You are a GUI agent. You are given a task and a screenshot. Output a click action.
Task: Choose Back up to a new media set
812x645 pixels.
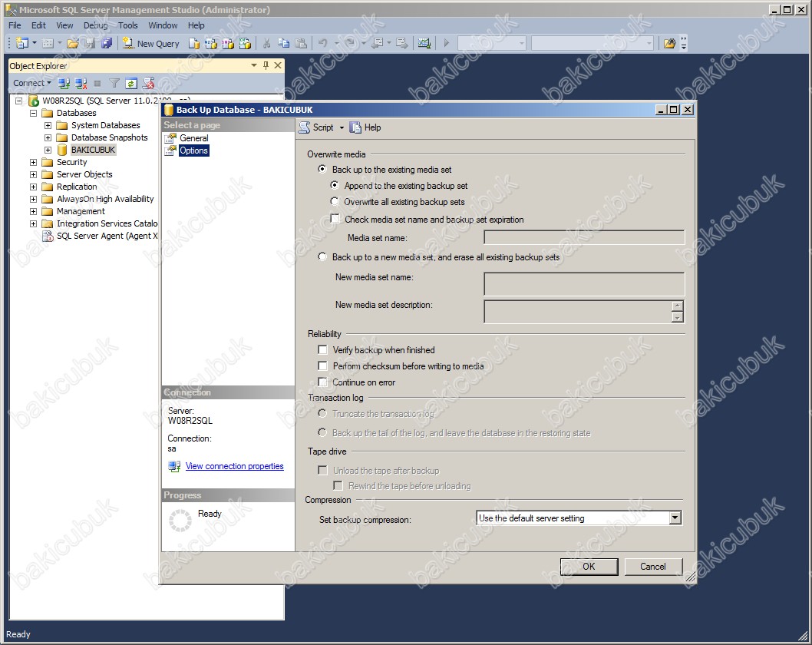(x=322, y=257)
